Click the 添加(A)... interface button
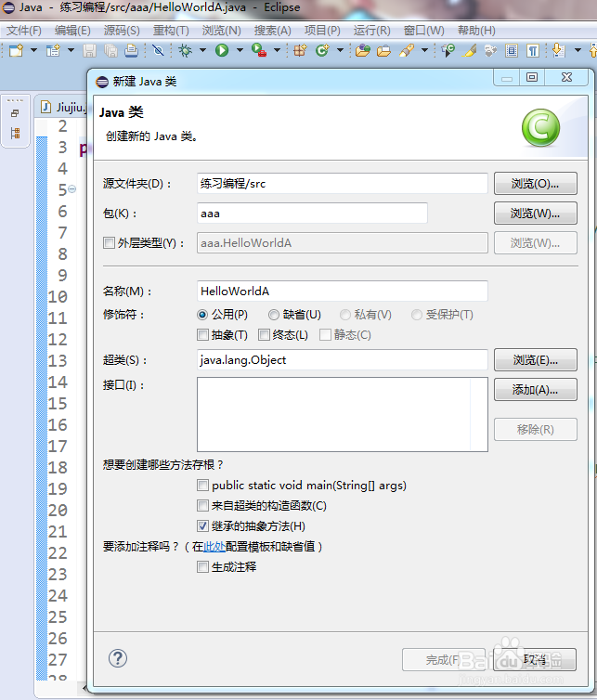 click(x=536, y=390)
